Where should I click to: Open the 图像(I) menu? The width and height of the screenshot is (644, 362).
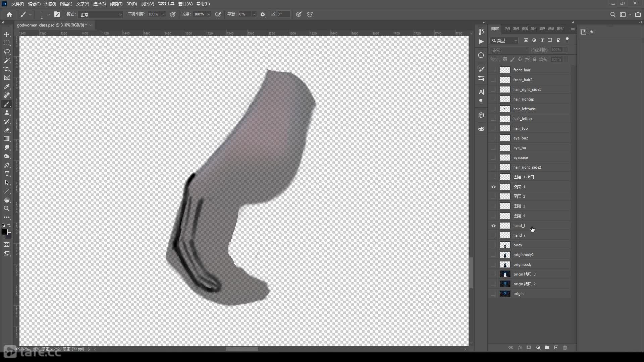click(50, 4)
